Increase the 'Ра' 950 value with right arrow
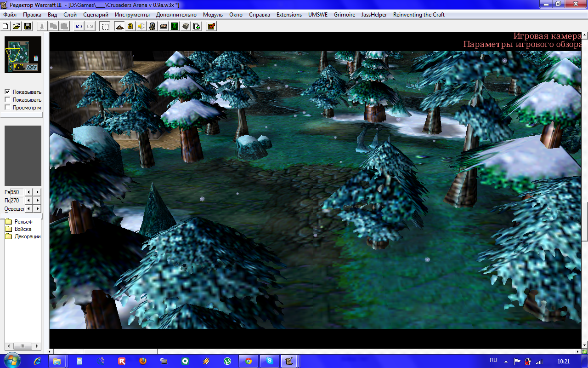 coord(37,192)
